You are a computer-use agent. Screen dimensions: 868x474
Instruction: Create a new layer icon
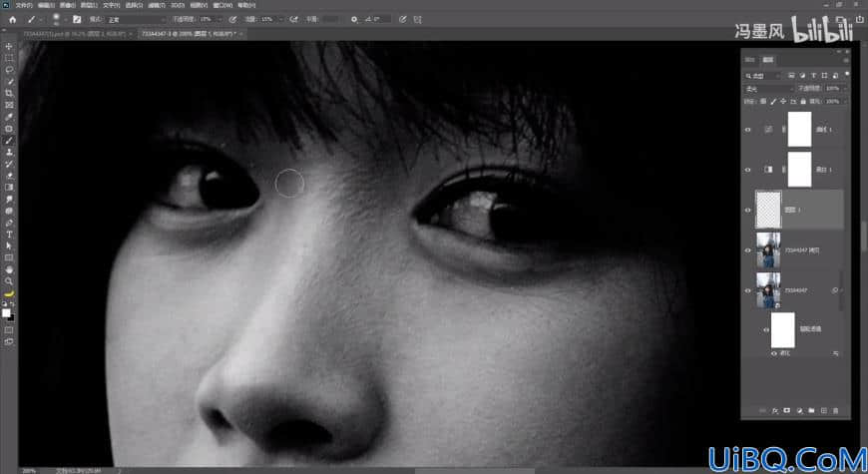(x=824, y=410)
